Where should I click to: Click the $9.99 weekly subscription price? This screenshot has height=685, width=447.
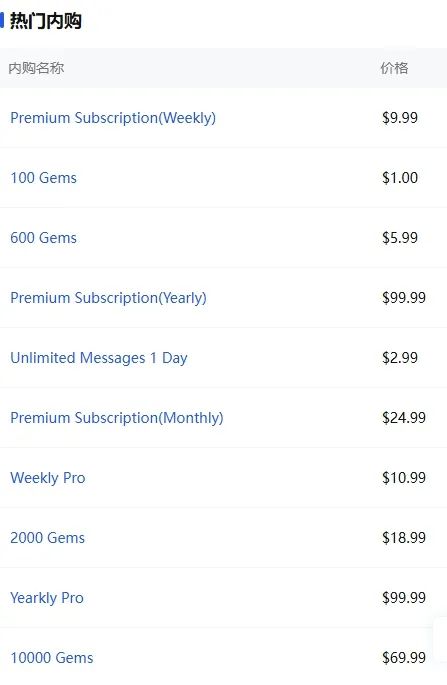[400, 118]
